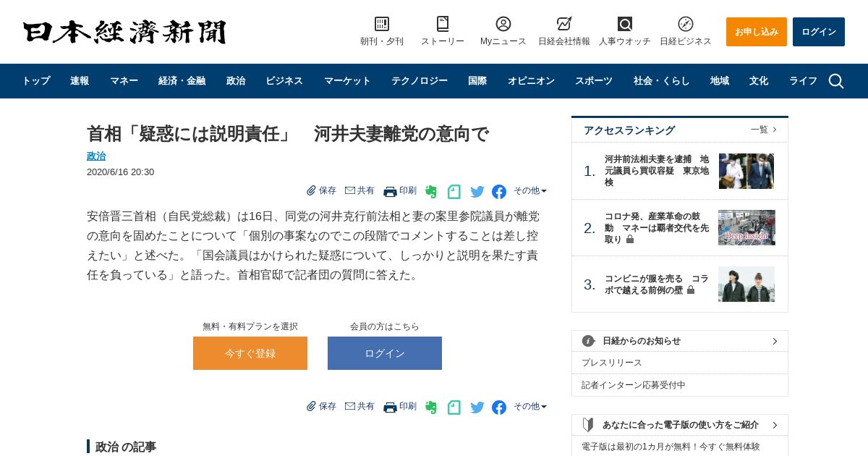Expand the upper その他 dropdown

tap(530, 190)
